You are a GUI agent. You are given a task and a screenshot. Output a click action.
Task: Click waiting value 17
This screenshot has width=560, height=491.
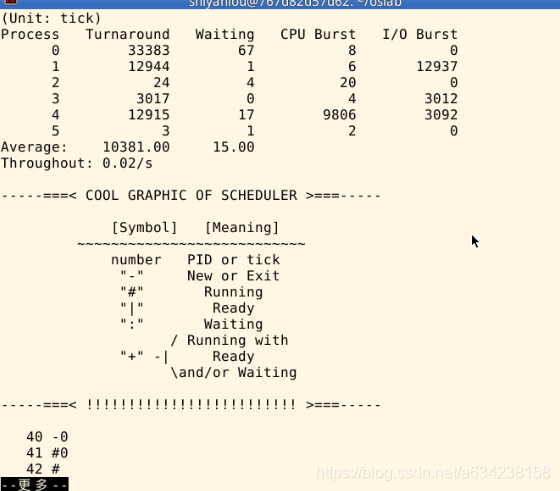pyautogui.click(x=246, y=115)
